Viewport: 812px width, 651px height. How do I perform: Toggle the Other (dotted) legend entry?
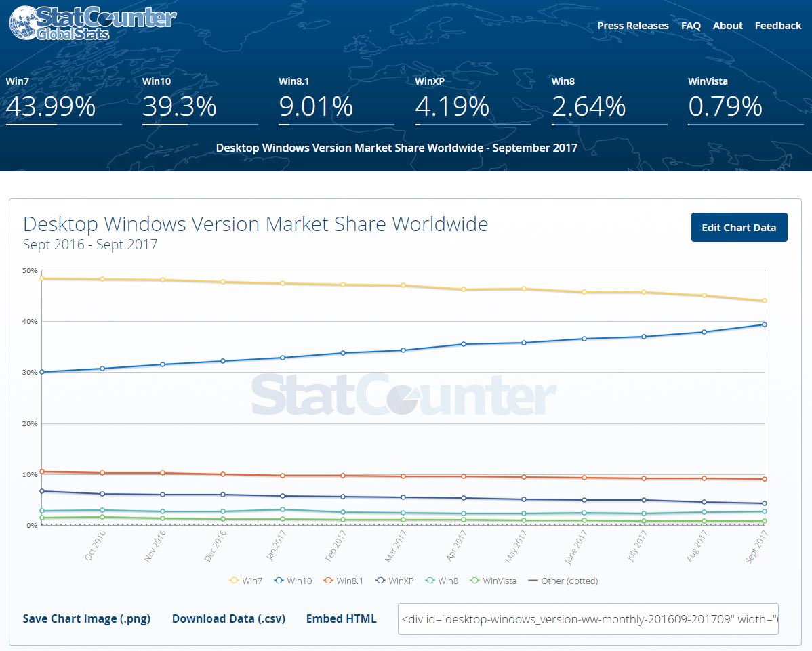pyautogui.click(x=533, y=581)
